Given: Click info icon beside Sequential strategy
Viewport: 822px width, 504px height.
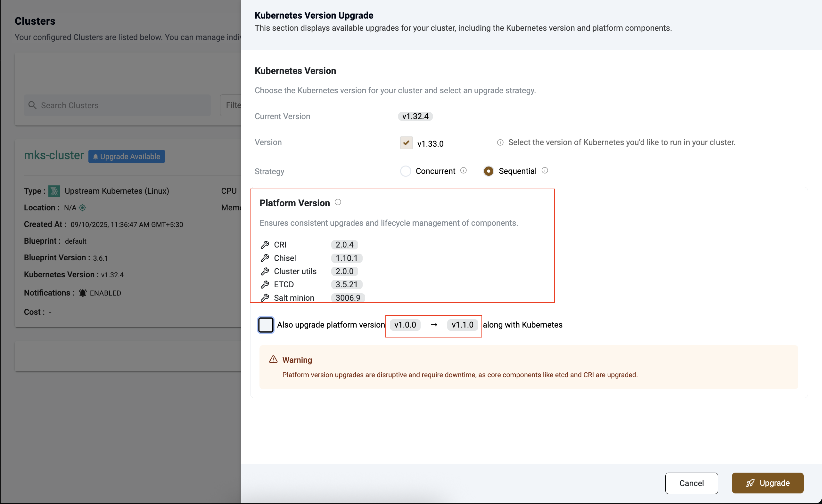Looking at the screenshot, I should pyautogui.click(x=545, y=170).
